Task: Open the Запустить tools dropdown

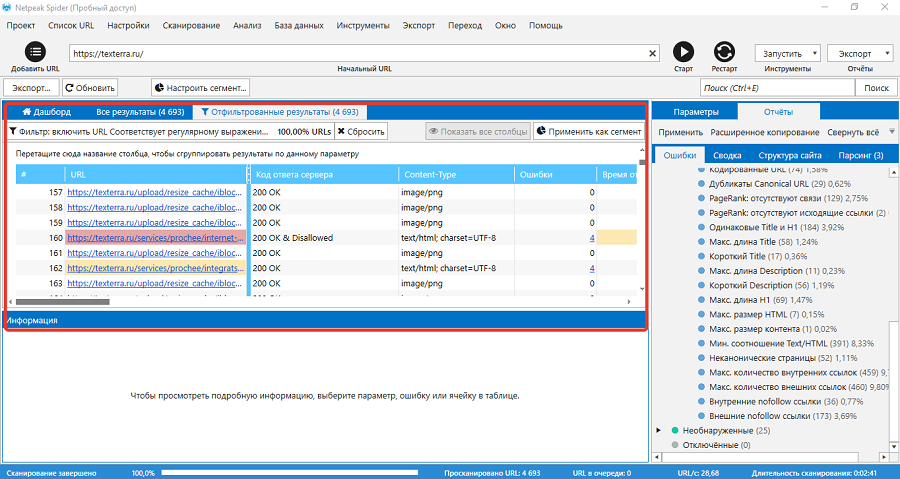Action: click(x=788, y=53)
